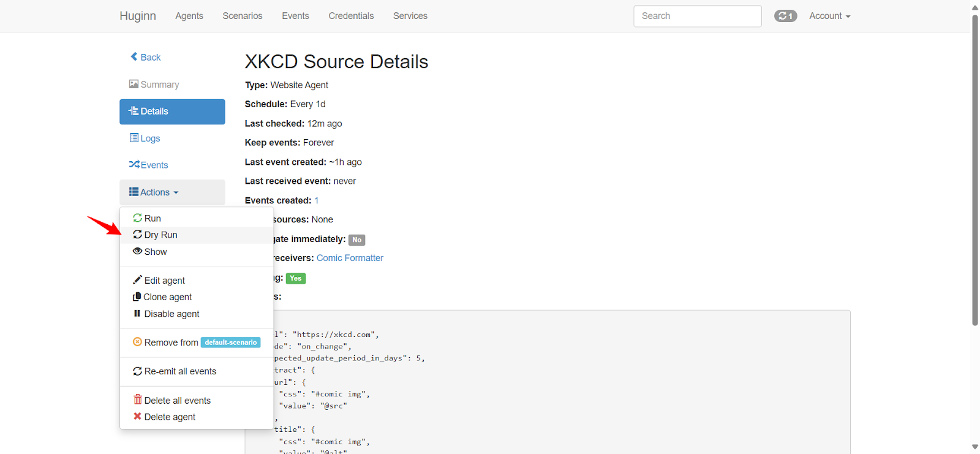Open Credentials in the top navigation
This screenshot has width=980, height=454.
coord(351,16)
